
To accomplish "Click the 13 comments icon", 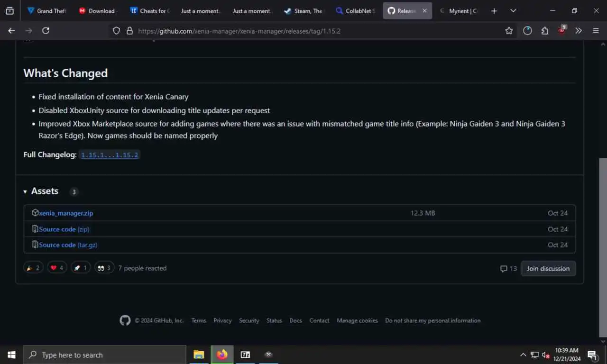I will pyautogui.click(x=504, y=268).
